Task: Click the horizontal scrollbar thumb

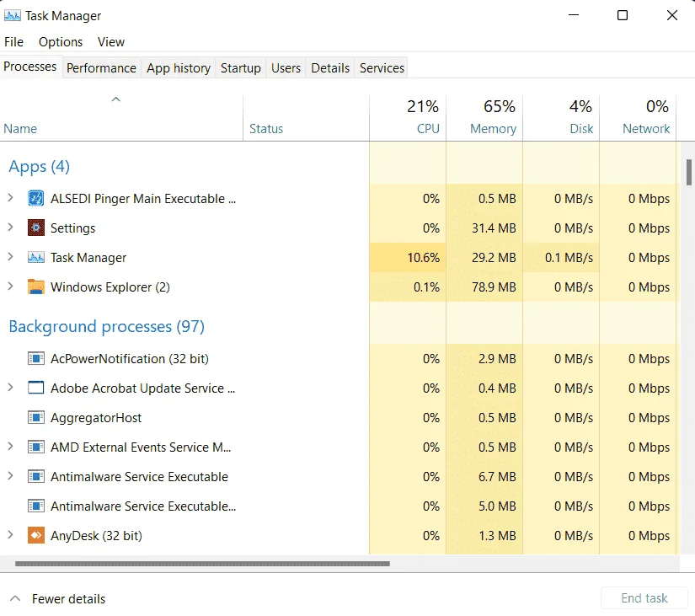Action: [x=202, y=564]
